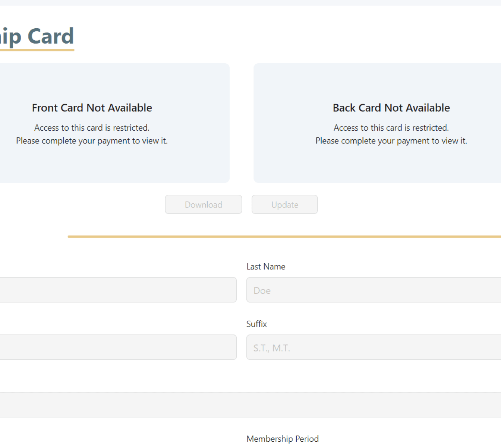501x448 pixels.
Task: Click the gold horizontal divider line
Action: tap(283, 236)
